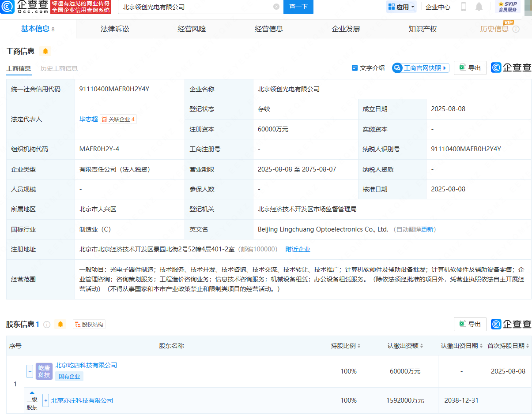Open notifications bell in top header
The image size is (532, 415).
tap(479, 7)
